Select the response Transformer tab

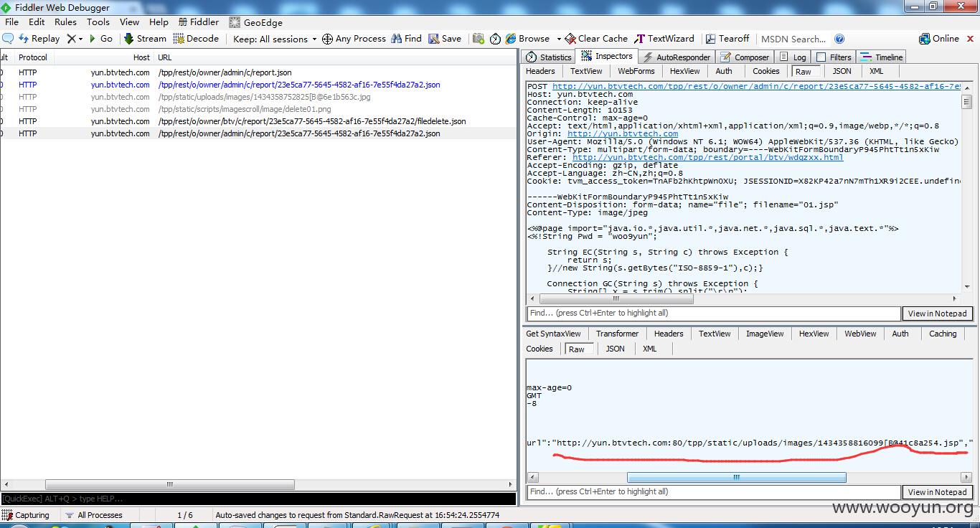[617, 334]
